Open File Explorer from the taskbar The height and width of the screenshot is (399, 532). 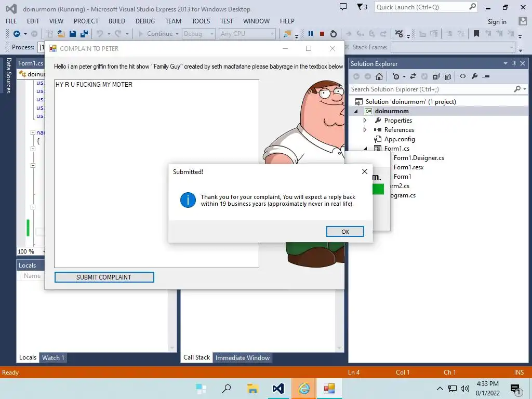pyautogui.click(x=252, y=389)
